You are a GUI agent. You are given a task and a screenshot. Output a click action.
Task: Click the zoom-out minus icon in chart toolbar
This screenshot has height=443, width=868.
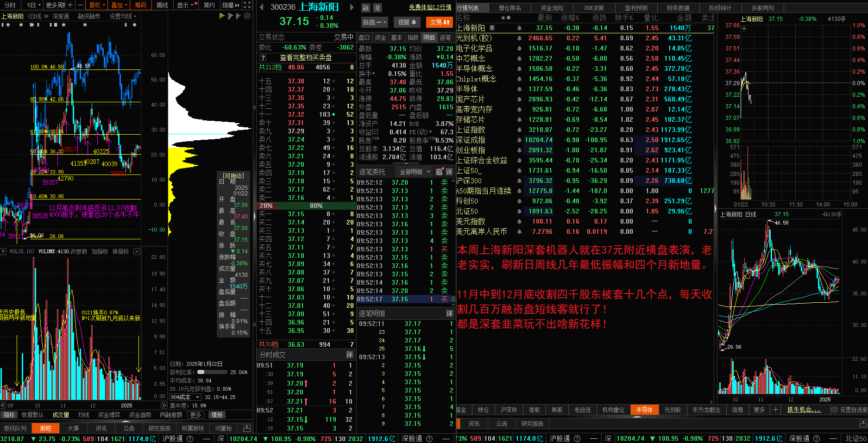coord(80,5)
